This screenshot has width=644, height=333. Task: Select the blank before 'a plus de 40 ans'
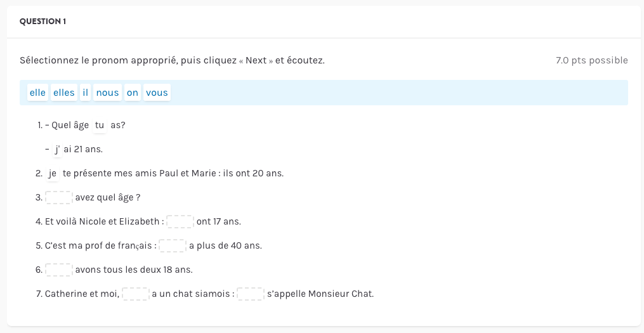173,245
